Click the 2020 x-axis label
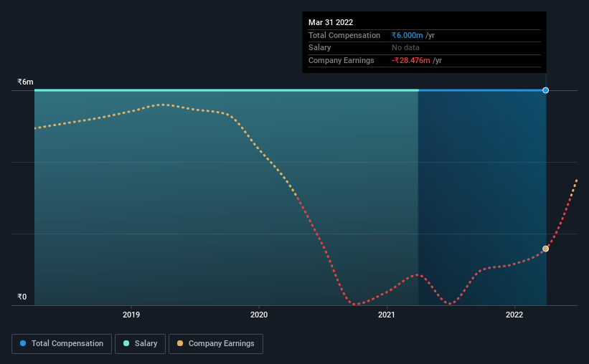The width and height of the screenshot is (589, 364). point(259,315)
